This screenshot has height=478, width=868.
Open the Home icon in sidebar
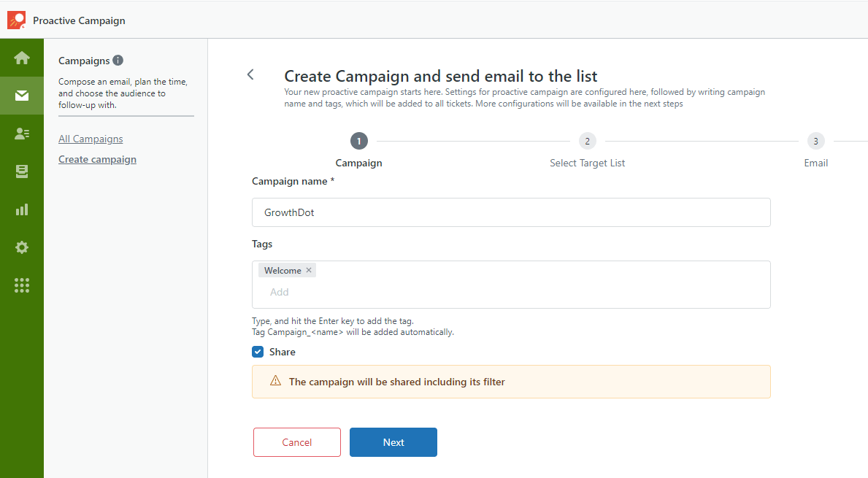[x=22, y=58]
